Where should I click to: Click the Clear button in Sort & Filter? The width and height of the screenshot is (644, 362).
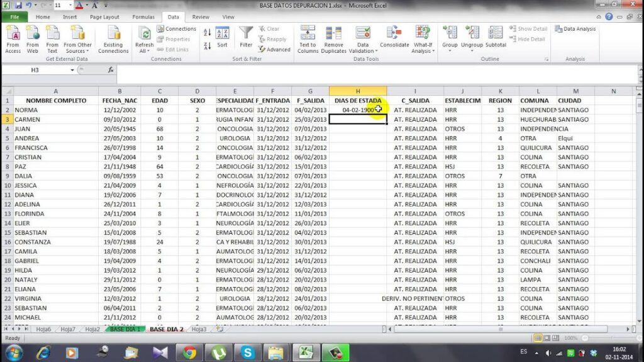[272, 28]
